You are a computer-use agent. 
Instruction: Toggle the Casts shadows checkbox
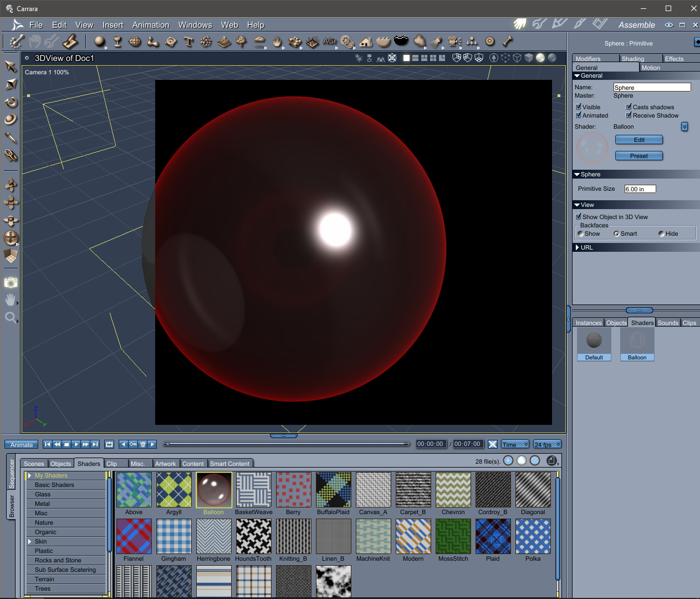(629, 107)
